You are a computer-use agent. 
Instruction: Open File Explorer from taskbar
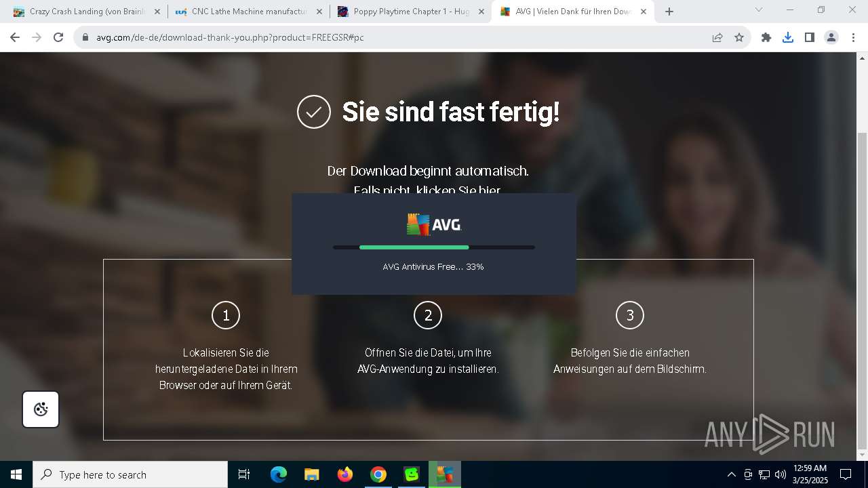(312, 474)
